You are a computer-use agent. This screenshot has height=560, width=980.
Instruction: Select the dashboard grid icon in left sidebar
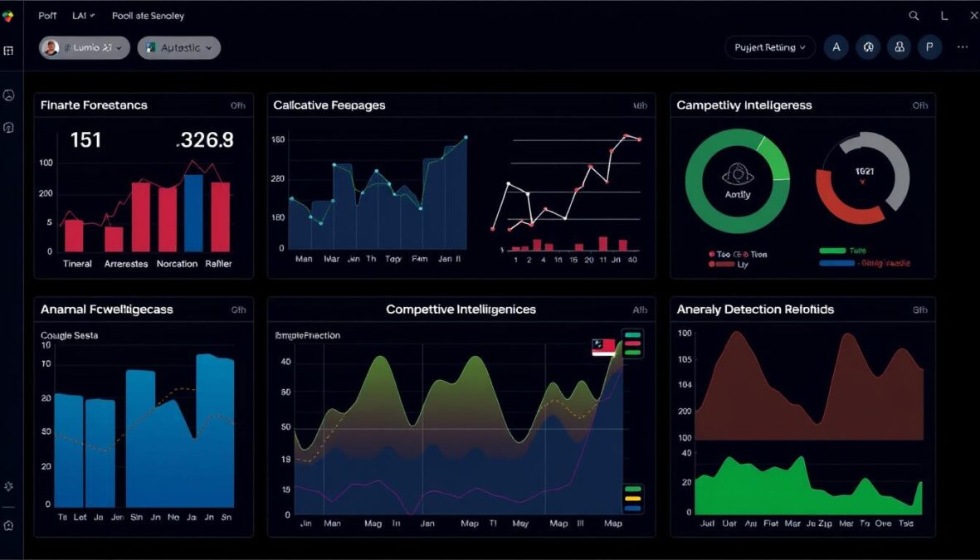10,50
